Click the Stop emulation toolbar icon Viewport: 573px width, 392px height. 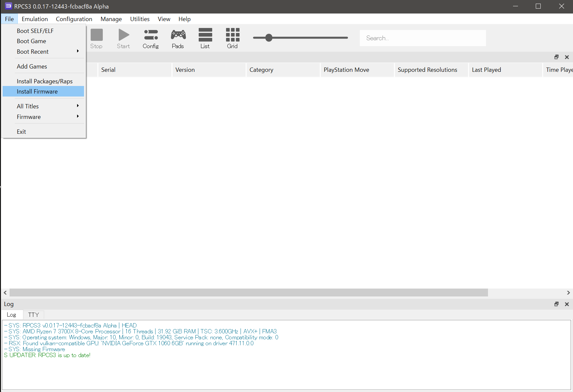97,38
